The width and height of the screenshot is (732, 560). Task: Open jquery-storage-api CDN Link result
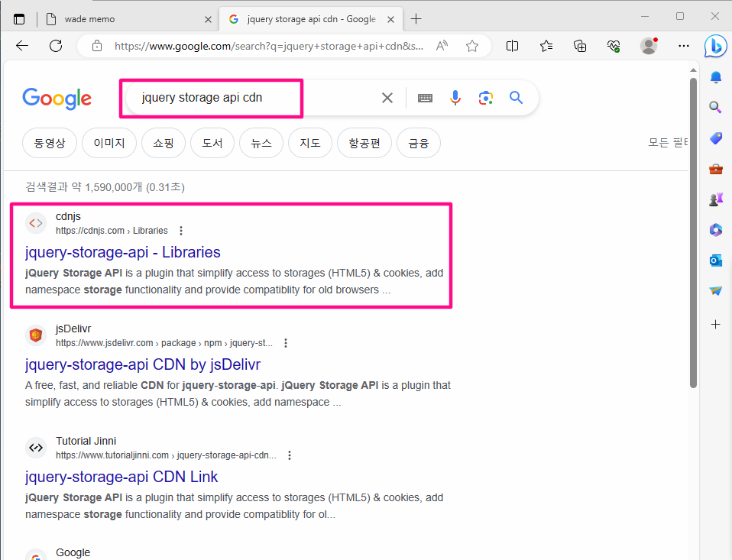pos(121,477)
